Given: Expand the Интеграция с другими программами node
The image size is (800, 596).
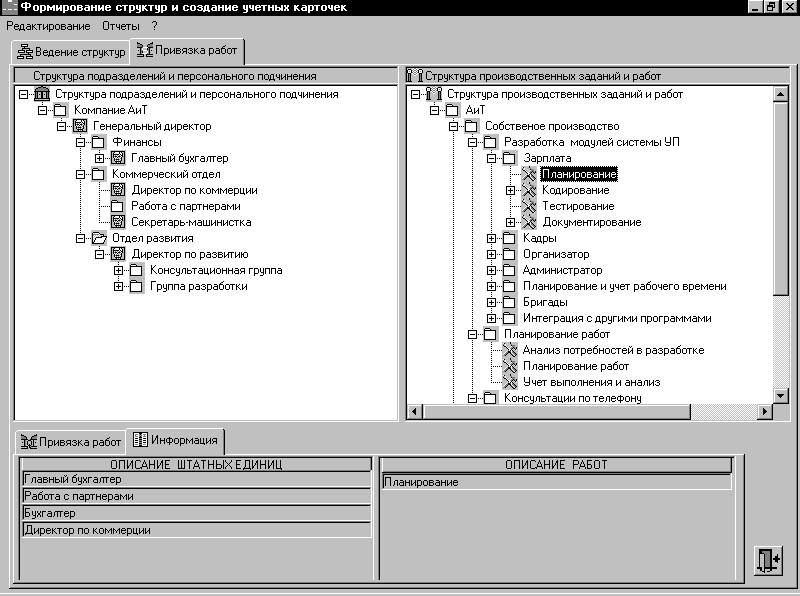Looking at the screenshot, I should tap(491, 318).
